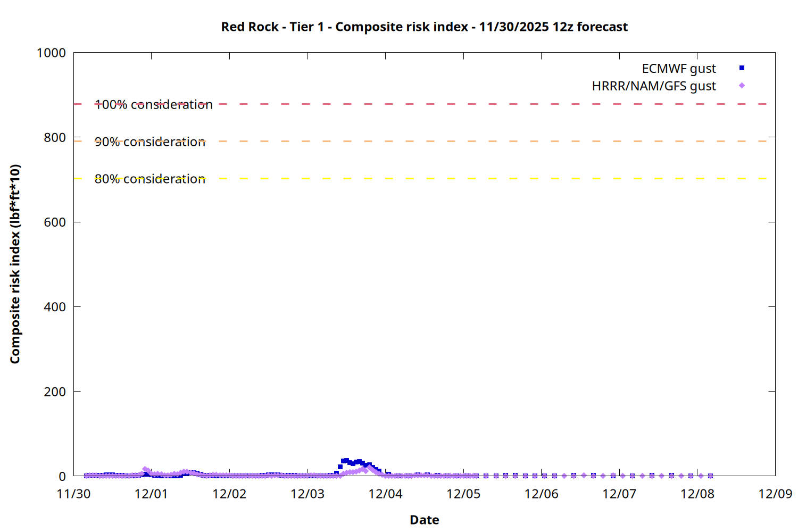
Task: Click the 1000 y-axis tick label
Action: coord(51,53)
